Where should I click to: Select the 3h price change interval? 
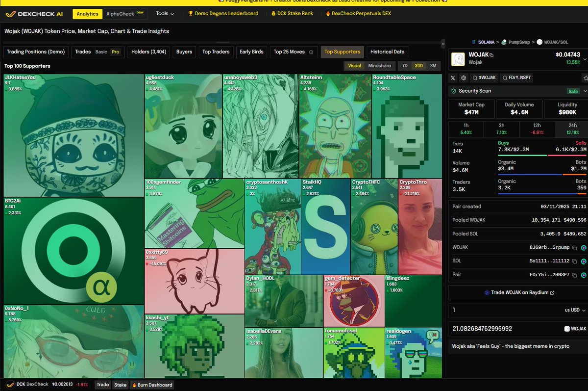(501, 129)
